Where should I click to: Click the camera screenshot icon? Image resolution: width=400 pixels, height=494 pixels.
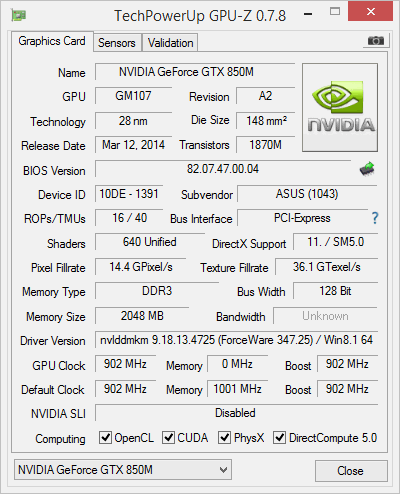click(376, 41)
